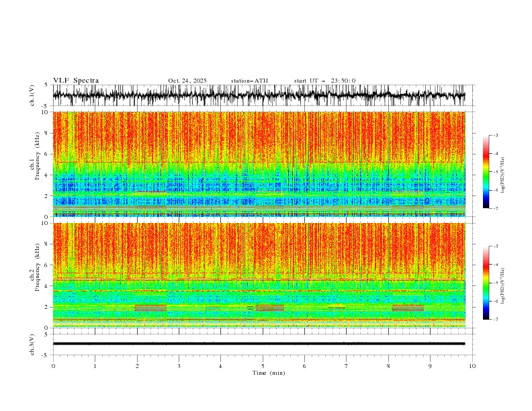Click the ch.1 frequency tick label "6"

coord(47,154)
